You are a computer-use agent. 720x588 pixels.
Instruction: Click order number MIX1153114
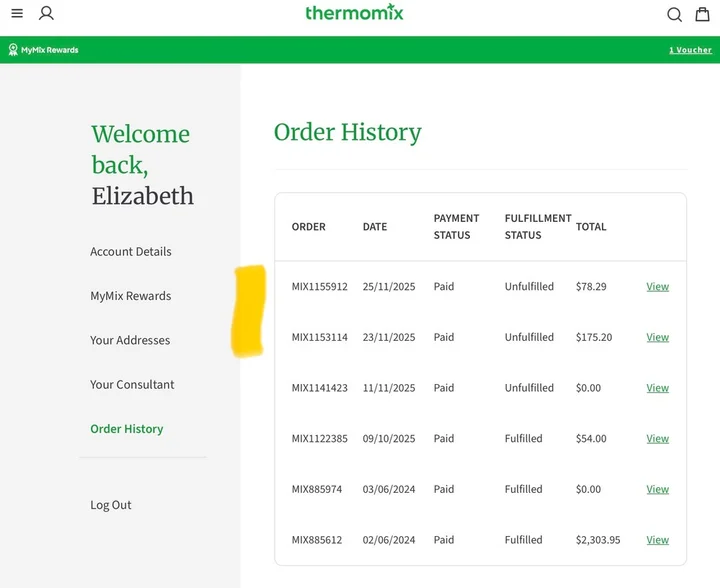pos(320,337)
